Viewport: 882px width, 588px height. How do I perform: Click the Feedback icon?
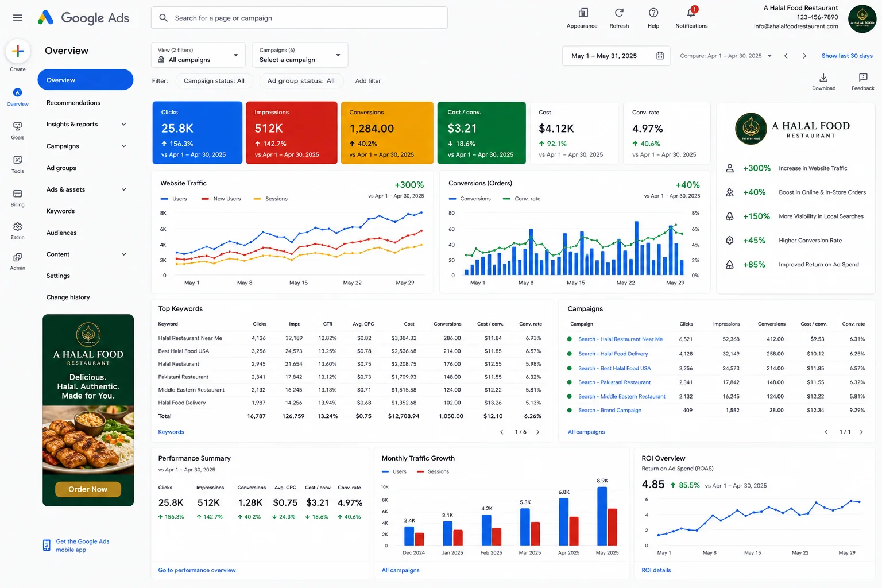pos(863,78)
